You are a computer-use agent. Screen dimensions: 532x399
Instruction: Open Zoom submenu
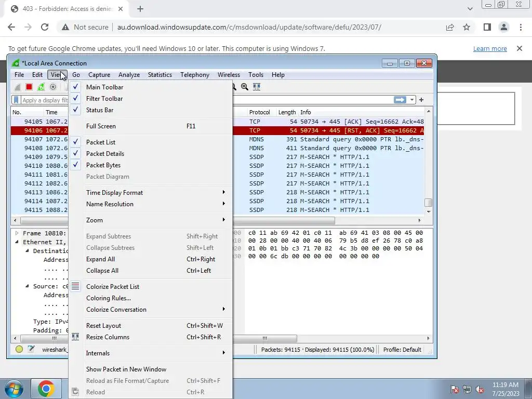pos(151,220)
